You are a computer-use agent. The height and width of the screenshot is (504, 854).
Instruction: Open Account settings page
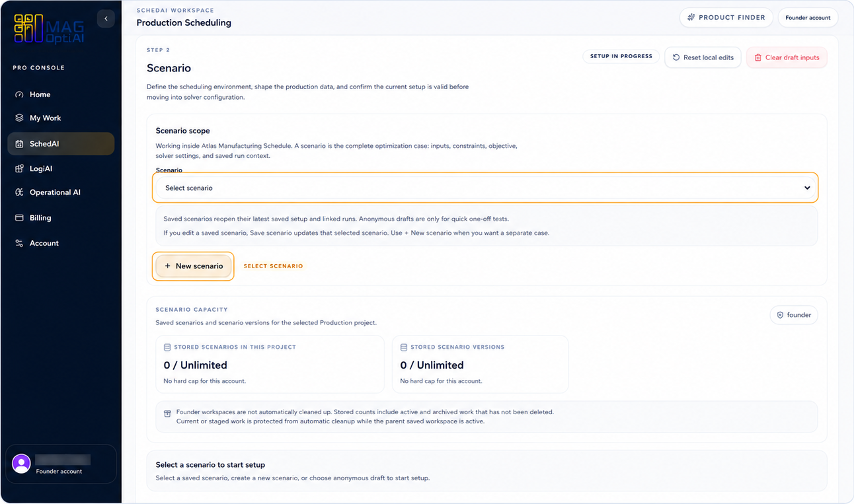click(61, 244)
